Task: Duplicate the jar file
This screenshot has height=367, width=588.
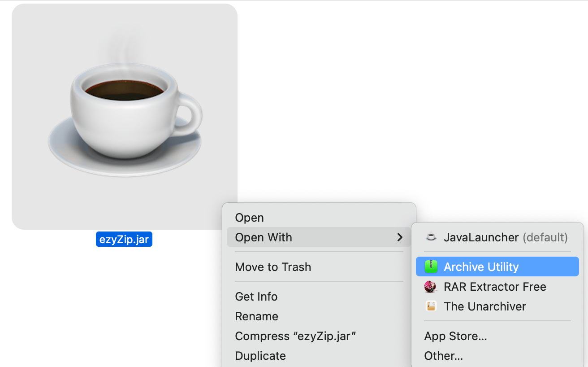Action: pyautogui.click(x=260, y=355)
